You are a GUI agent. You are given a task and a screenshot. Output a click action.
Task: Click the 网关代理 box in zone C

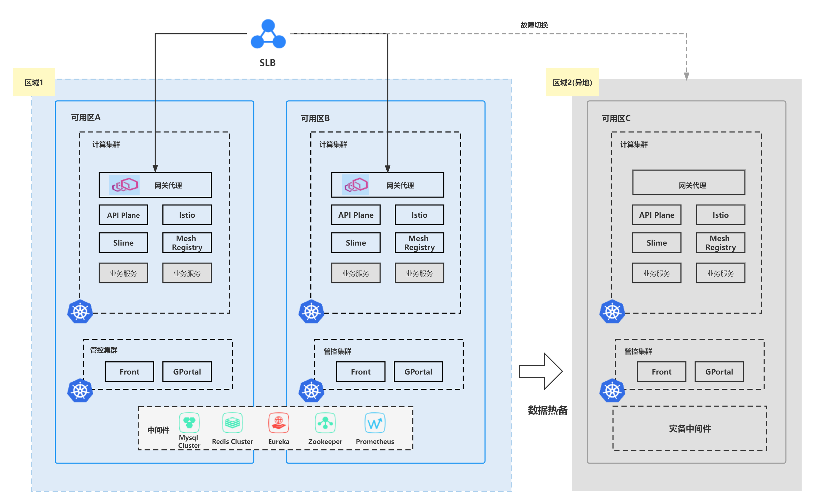(x=689, y=183)
